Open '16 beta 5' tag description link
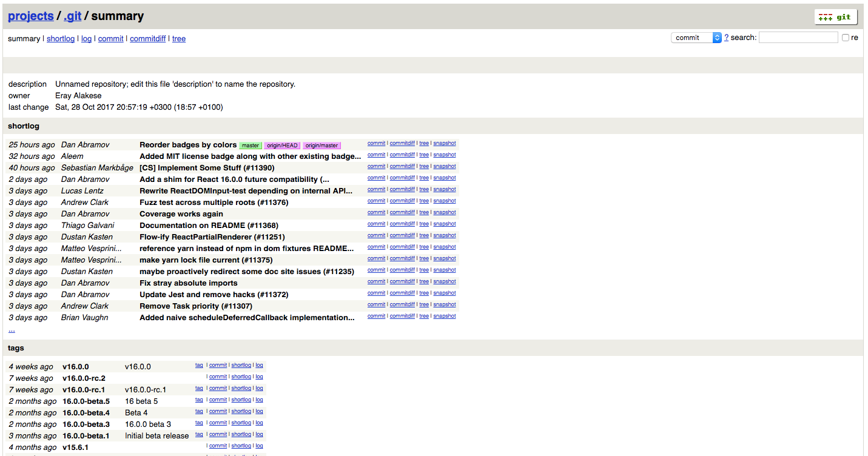Viewport: 868px width, 456px height. point(141,401)
